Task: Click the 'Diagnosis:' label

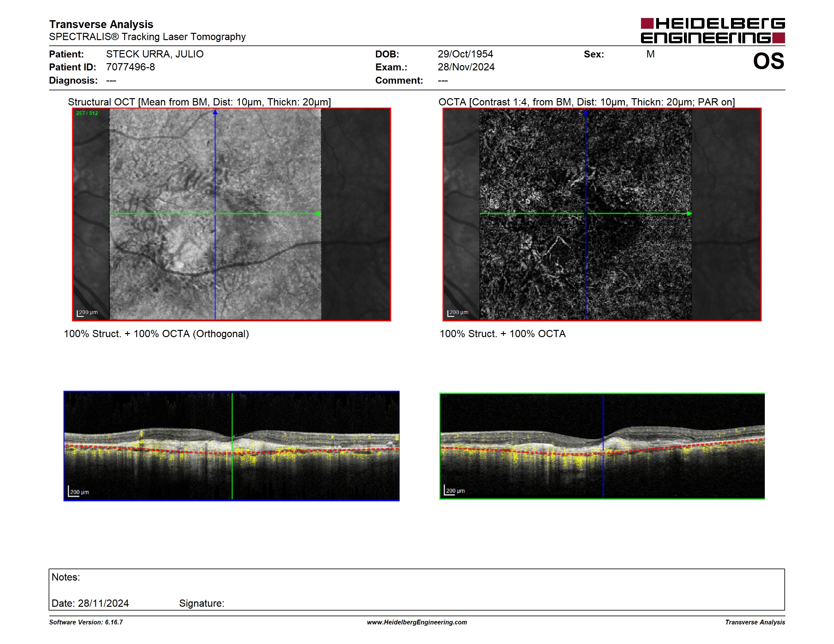Action: [x=73, y=80]
